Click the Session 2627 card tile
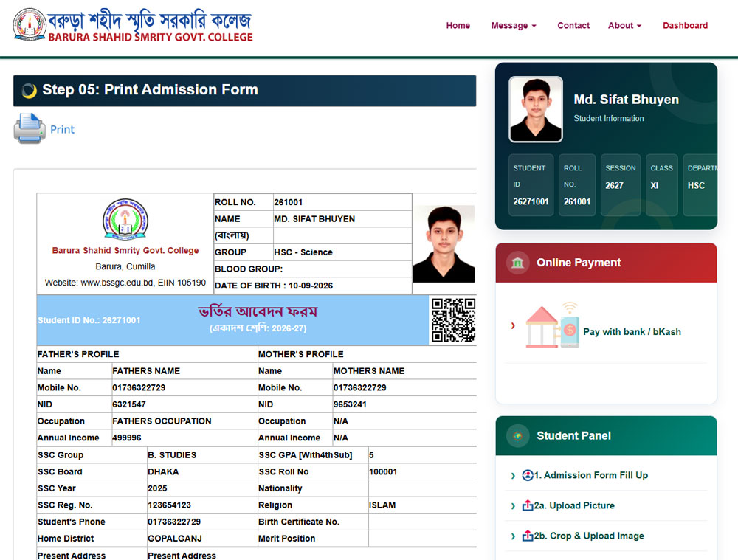This screenshot has height=560, width=738. pyautogui.click(x=621, y=185)
